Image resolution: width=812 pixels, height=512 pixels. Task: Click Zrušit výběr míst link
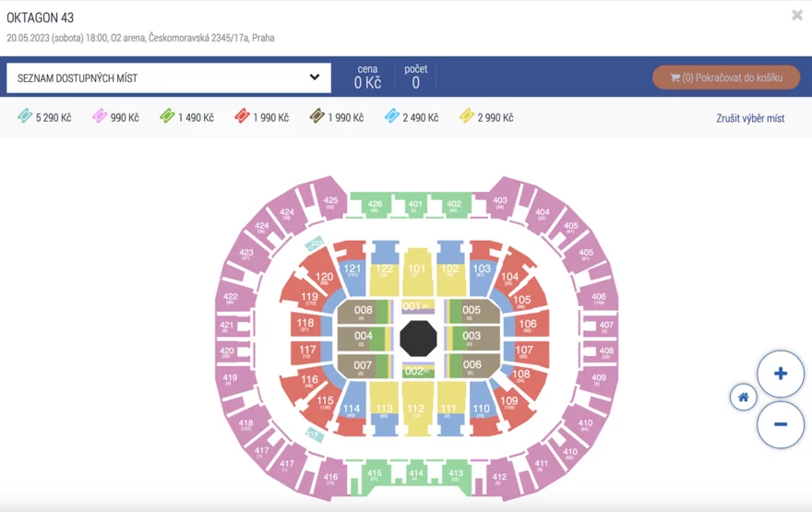coord(750,118)
